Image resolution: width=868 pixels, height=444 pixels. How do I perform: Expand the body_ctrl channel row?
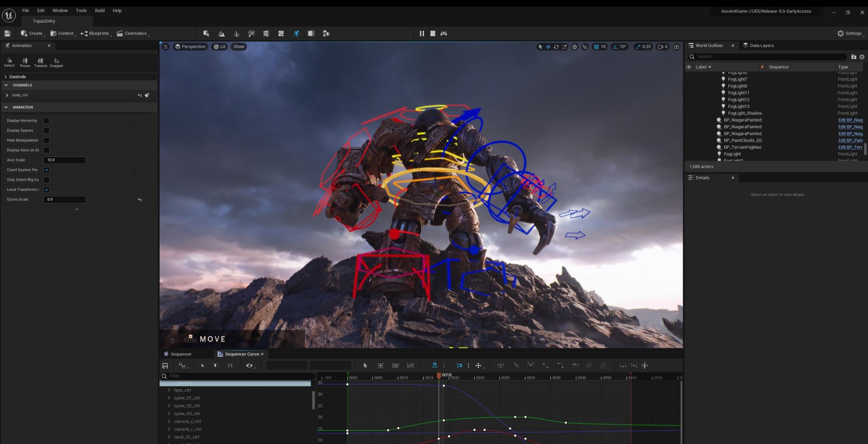[x=7, y=95]
